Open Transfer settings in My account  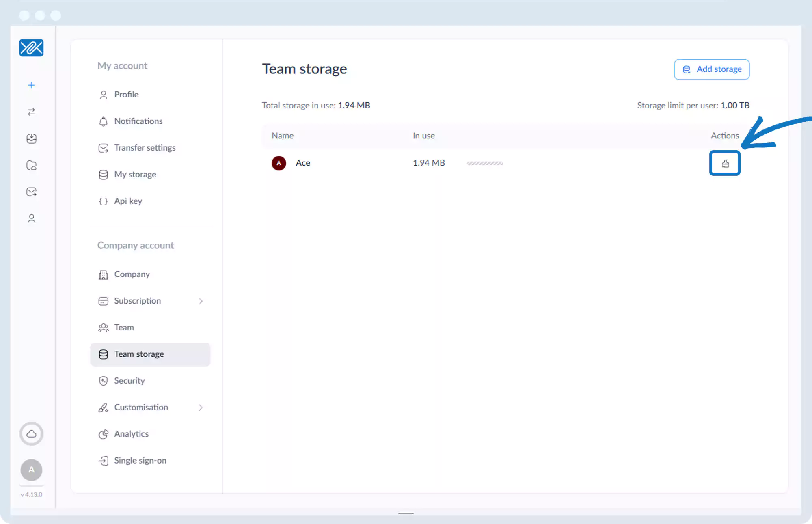pyautogui.click(x=145, y=148)
